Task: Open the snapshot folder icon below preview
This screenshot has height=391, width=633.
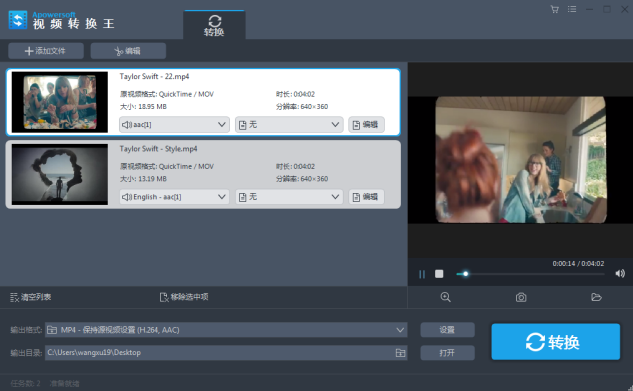Action: click(x=596, y=297)
